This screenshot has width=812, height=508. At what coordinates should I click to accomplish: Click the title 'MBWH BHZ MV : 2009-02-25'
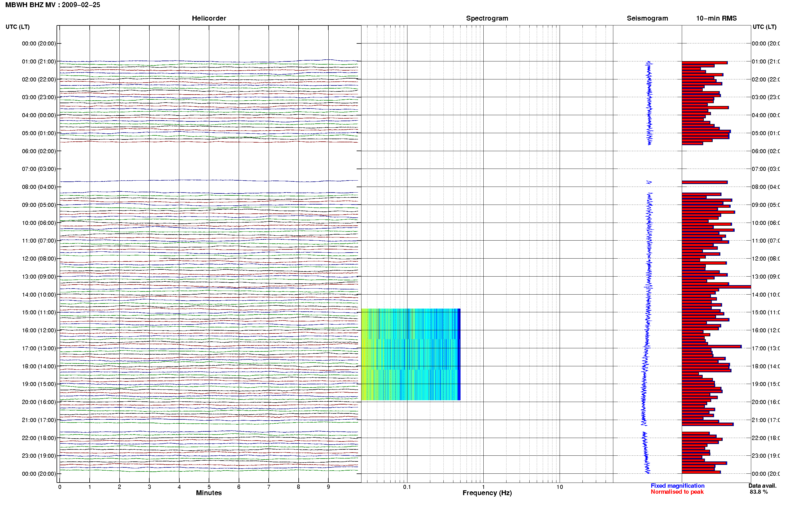point(53,5)
